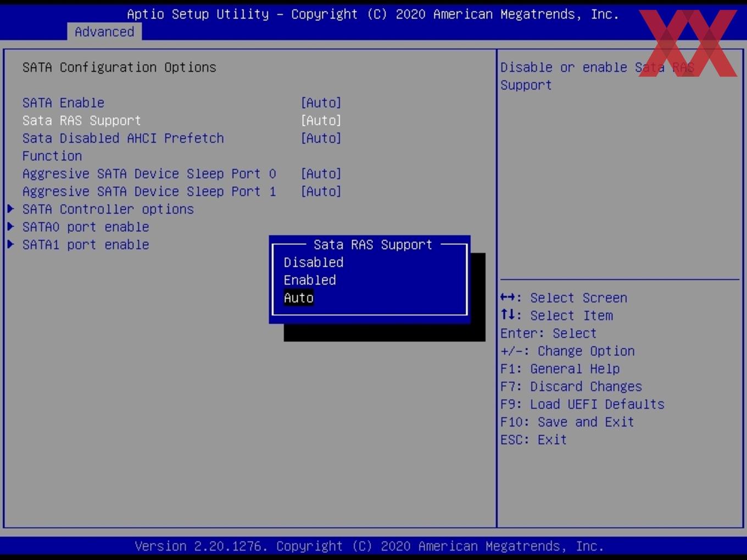The width and height of the screenshot is (747, 560).
Task: Open Device Sleep Port 0 [Auto] value
Action: pyautogui.click(x=321, y=173)
